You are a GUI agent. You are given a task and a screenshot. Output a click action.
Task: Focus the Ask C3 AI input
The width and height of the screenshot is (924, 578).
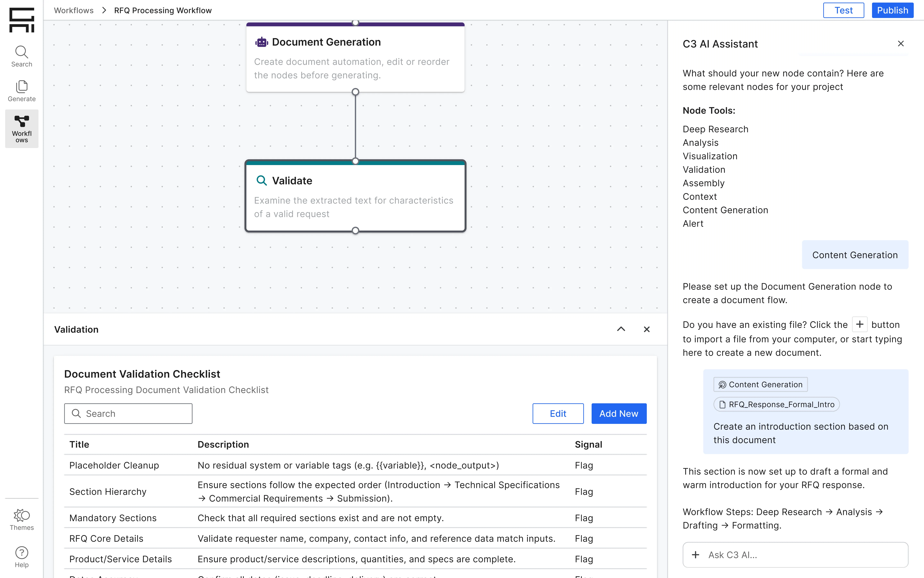click(795, 555)
